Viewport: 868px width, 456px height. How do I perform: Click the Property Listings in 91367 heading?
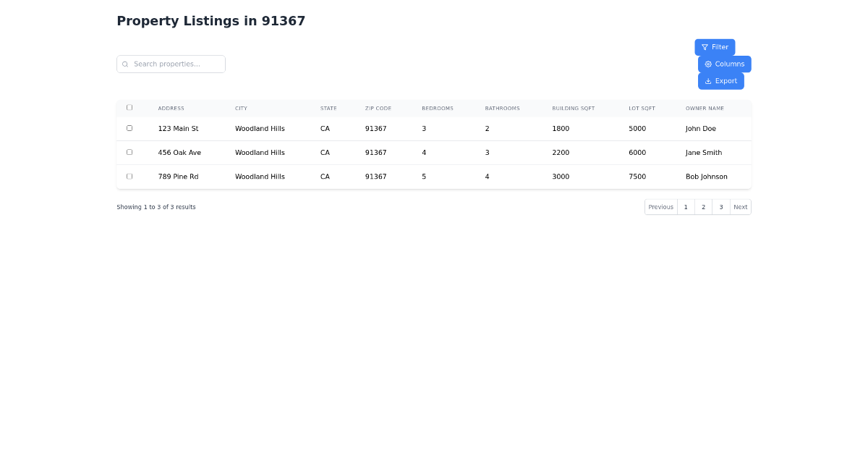click(x=210, y=21)
